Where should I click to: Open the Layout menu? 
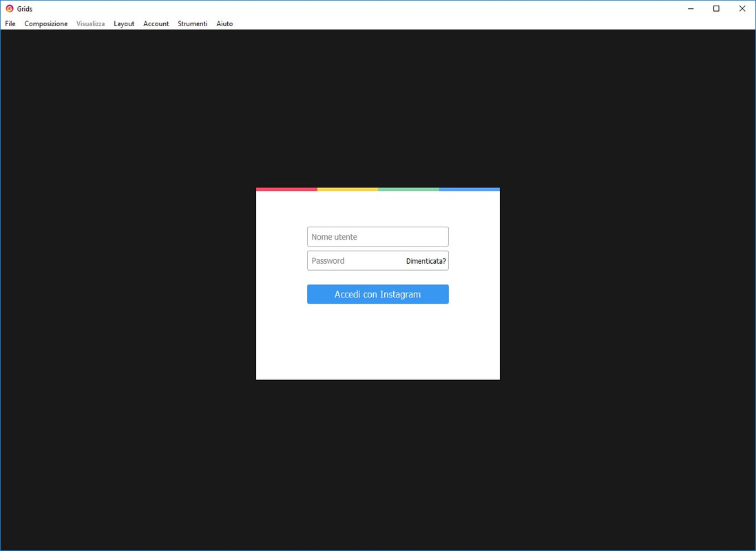click(x=124, y=23)
